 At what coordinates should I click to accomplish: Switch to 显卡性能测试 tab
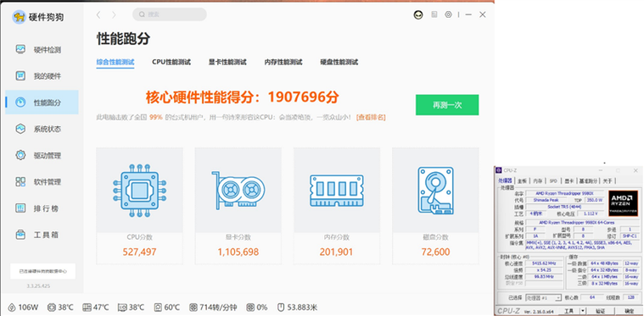tap(227, 63)
